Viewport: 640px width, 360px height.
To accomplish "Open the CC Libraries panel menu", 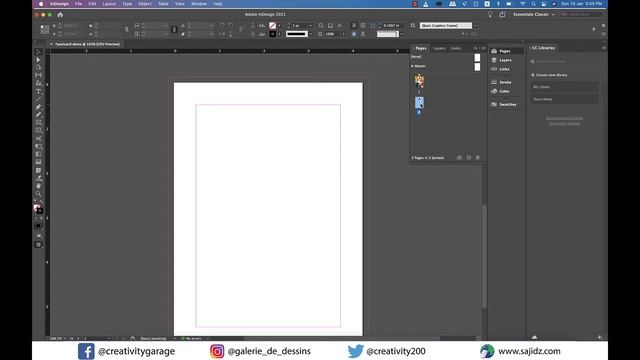I will pos(604,48).
